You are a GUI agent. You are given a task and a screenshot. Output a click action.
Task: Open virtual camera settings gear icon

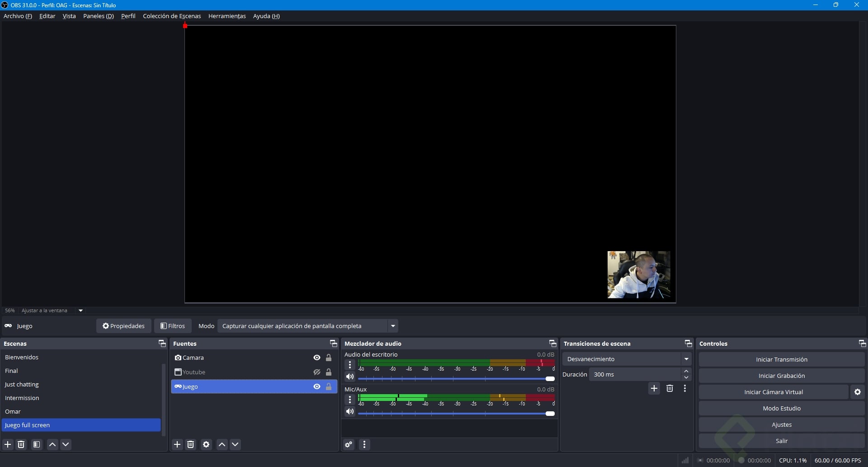click(x=858, y=392)
